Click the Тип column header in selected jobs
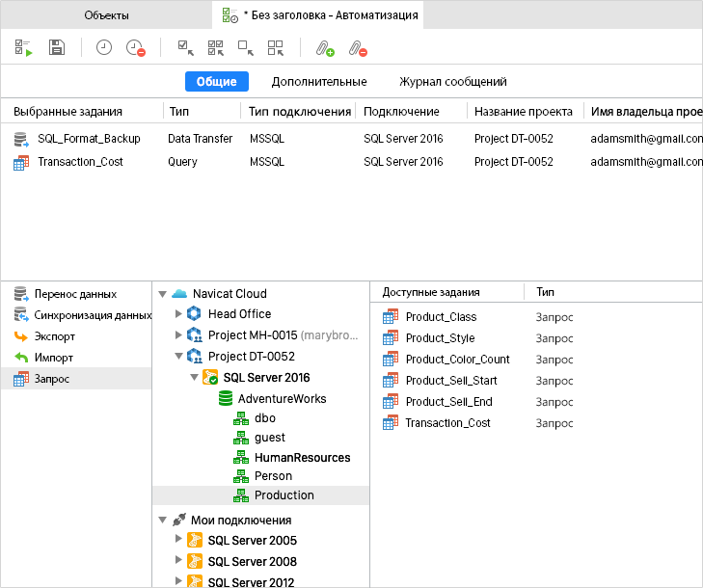Image resolution: width=703 pixels, height=588 pixels. 203,111
